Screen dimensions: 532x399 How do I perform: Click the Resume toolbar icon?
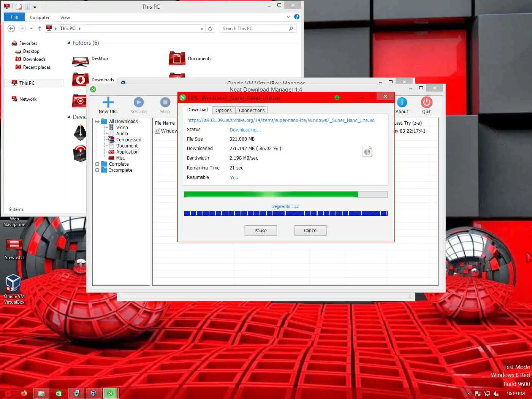pos(138,102)
